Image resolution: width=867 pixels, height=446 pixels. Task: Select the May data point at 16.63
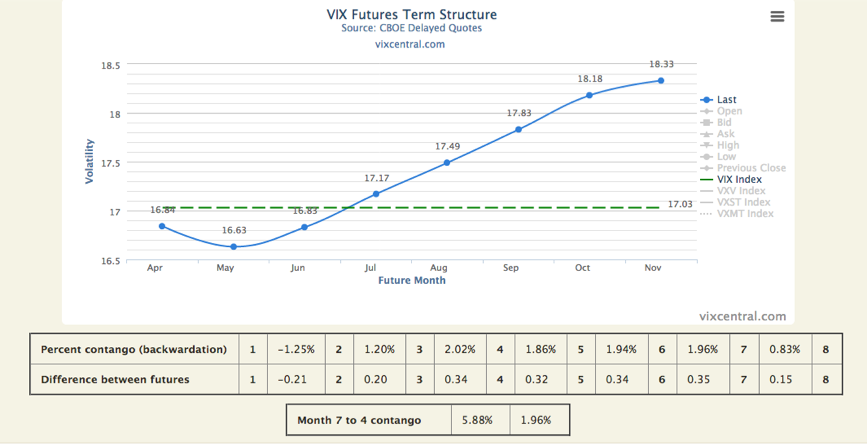(x=233, y=246)
